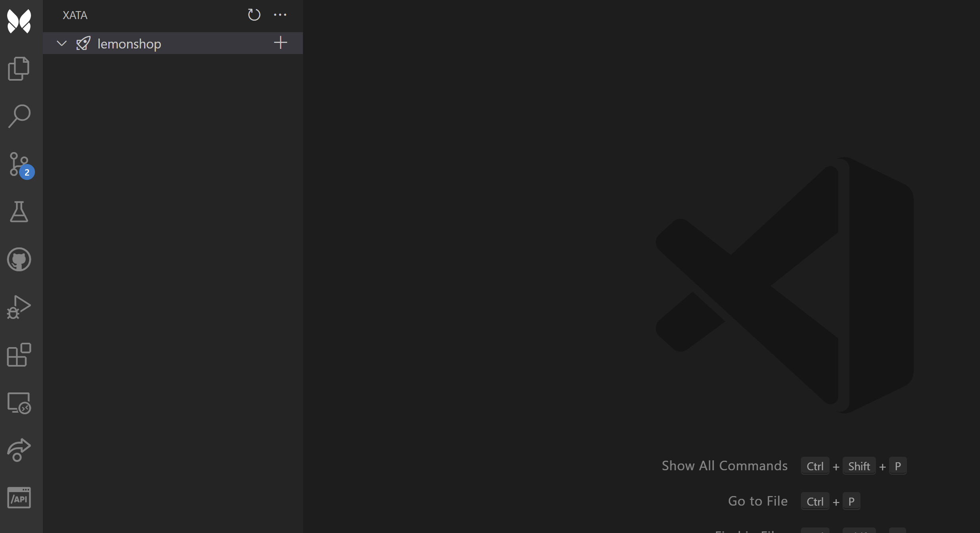Open Source Control with badge 2
This screenshot has height=533, width=980.
[19, 164]
